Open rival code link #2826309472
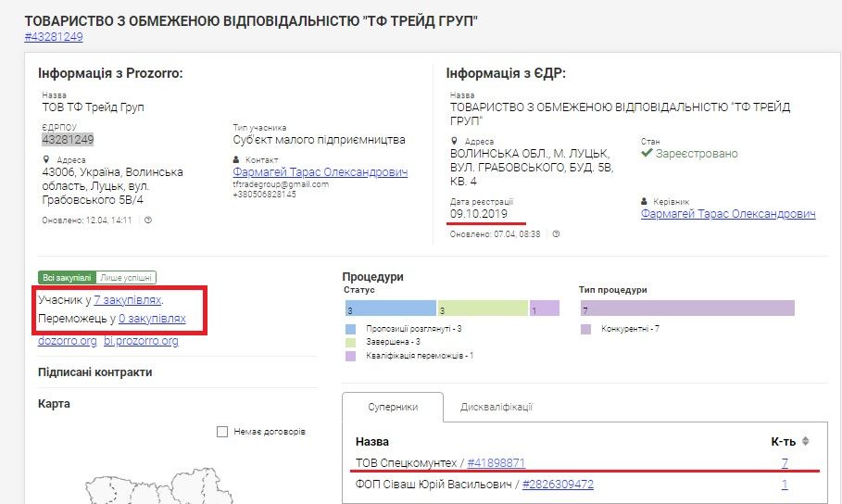The height and width of the screenshot is (504, 842). 558,485
